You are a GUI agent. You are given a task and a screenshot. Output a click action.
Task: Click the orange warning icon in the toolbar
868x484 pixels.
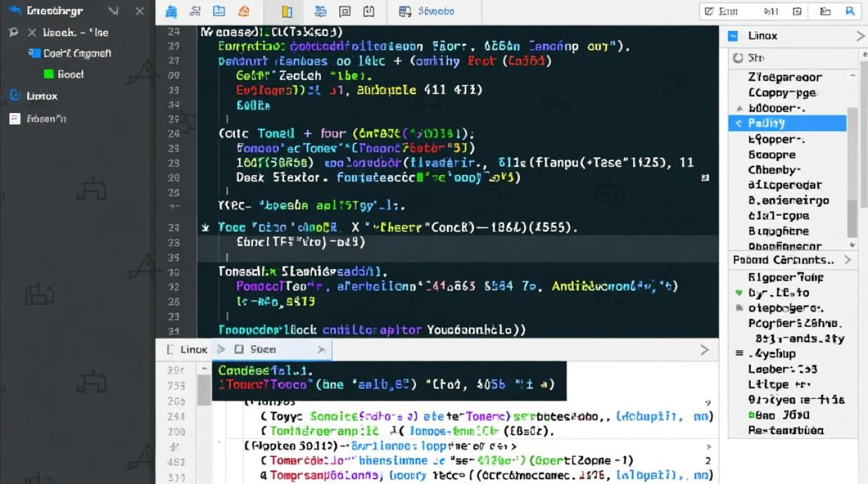click(x=243, y=12)
